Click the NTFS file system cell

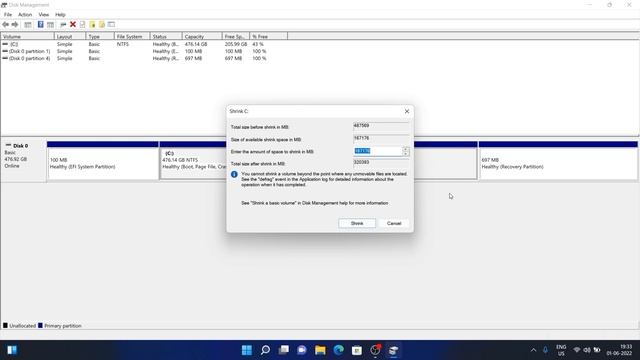pyautogui.click(x=123, y=44)
